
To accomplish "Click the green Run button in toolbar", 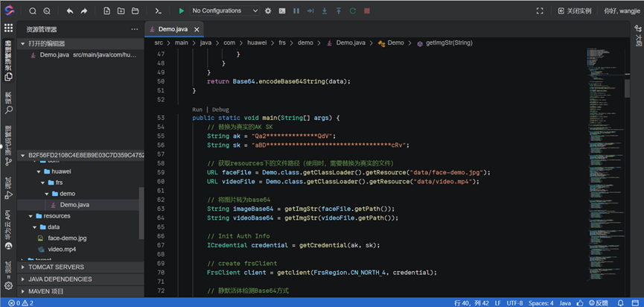I will click(181, 11).
